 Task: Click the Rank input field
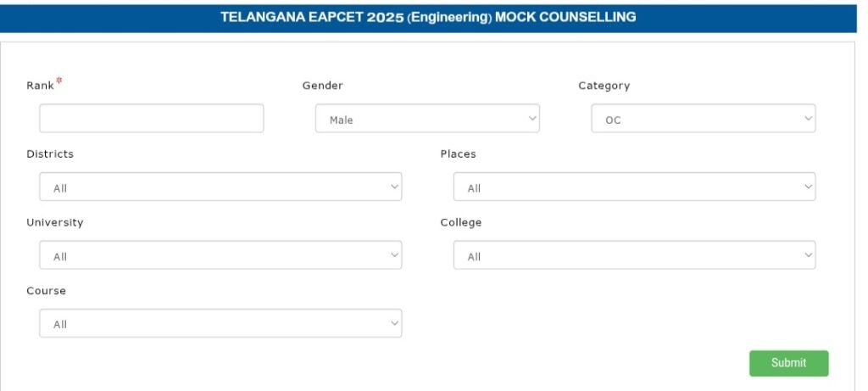[x=151, y=119]
